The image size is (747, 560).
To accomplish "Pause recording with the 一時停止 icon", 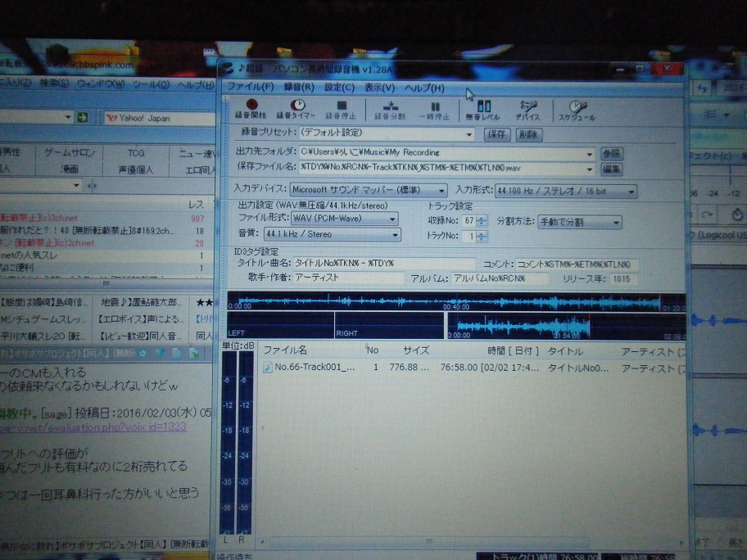I will [435, 110].
